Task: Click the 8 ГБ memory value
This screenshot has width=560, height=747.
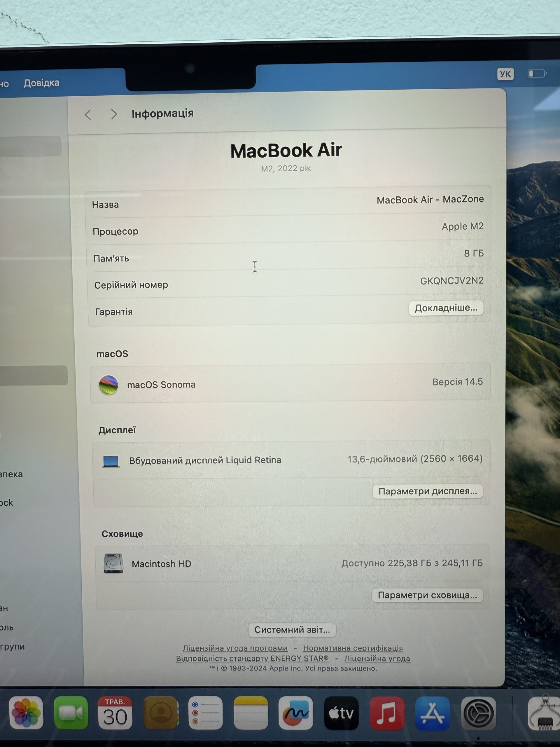Action: pos(474,253)
